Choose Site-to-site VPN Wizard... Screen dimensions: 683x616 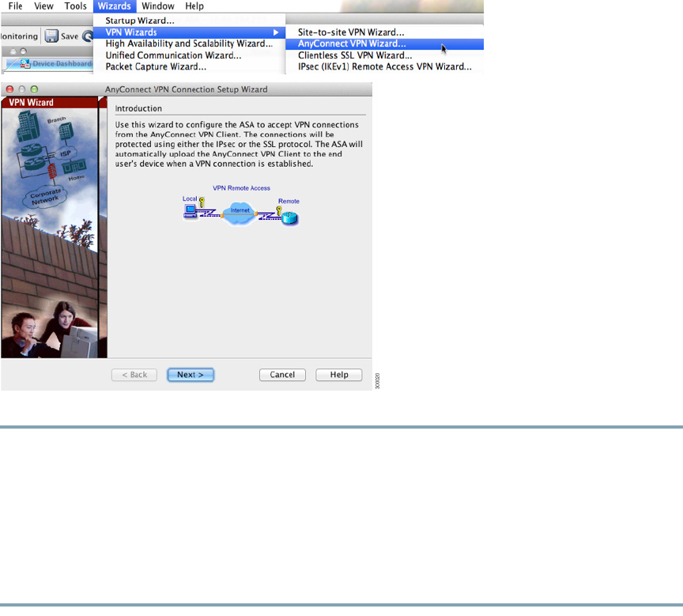click(x=385, y=32)
